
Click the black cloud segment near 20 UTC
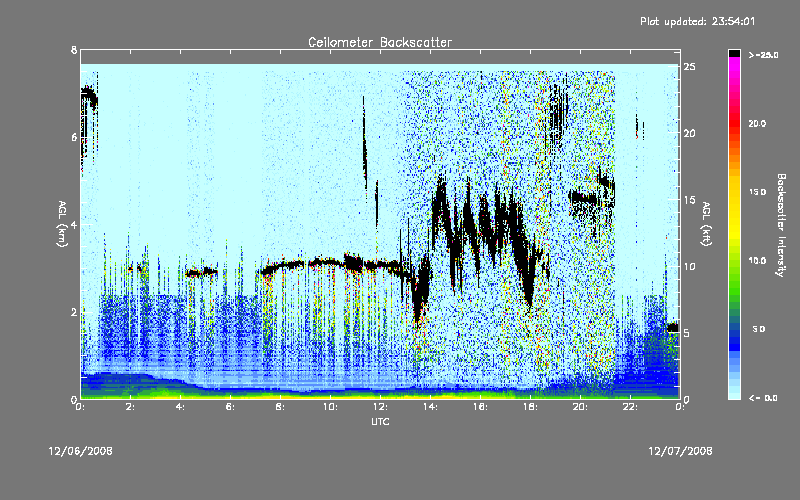point(583,197)
